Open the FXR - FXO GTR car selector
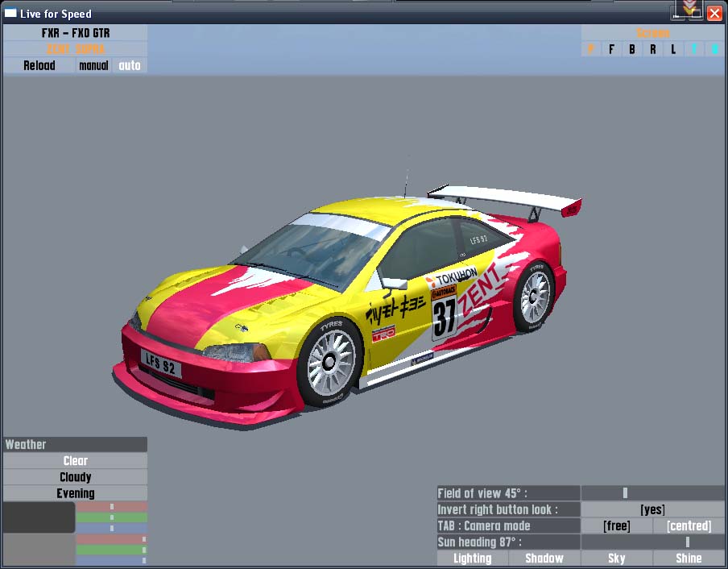This screenshot has width=728, height=569. [76, 33]
